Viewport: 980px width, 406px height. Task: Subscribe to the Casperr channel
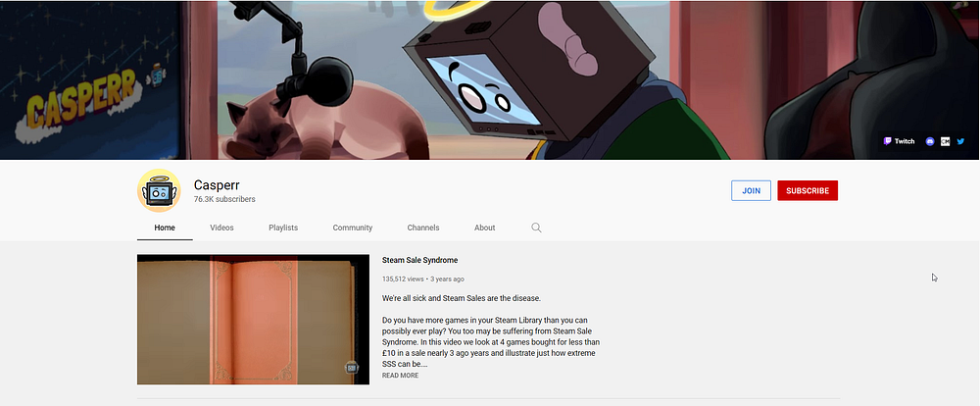pyautogui.click(x=808, y=191)
